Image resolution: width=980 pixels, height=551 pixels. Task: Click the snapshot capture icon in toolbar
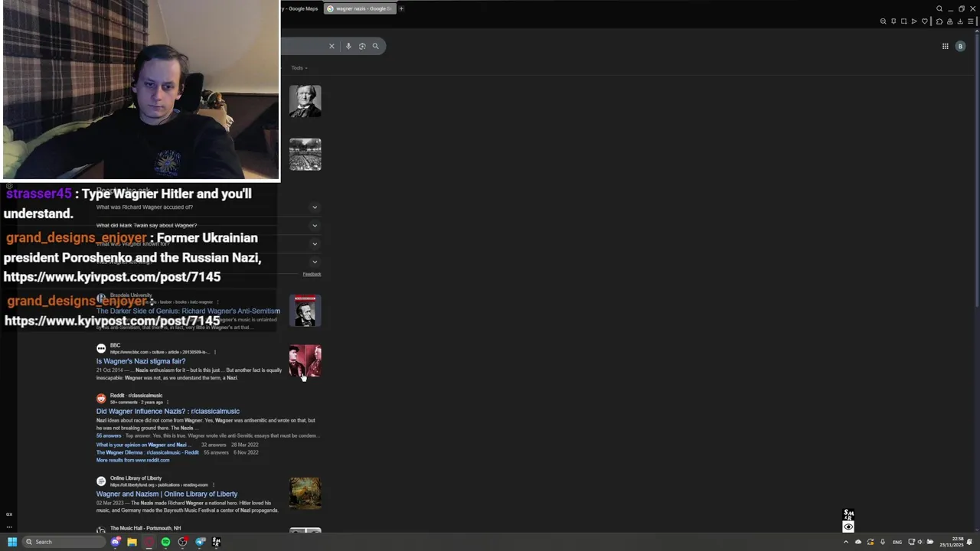tap(903, 21)
